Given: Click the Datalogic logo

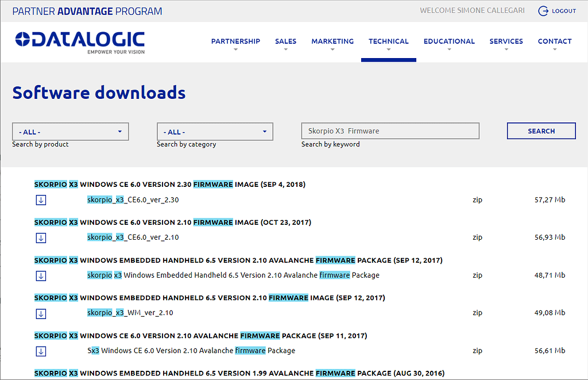Looking at the screenshot, I should point(80,41).
